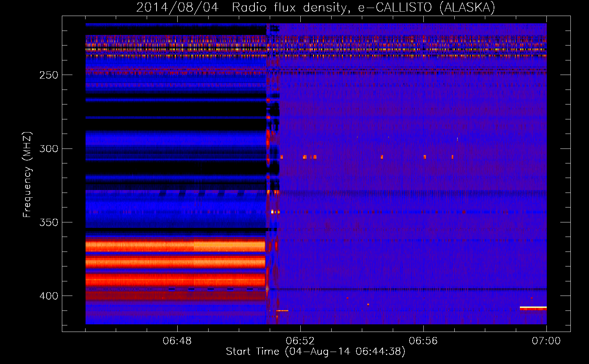This screenshot has height=364, width=589.
Task: Click the 250 frequency tick label
Action: coord(49,75)
